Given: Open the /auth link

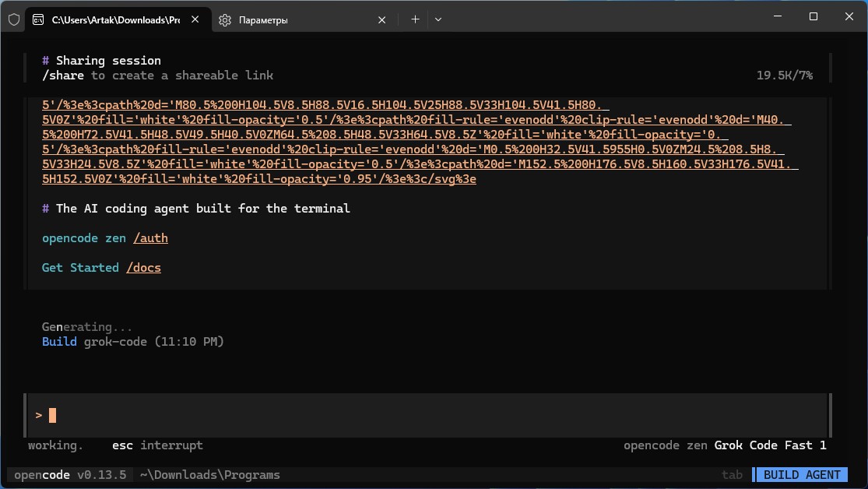Looking at the screenshot, I should (150, 238).
